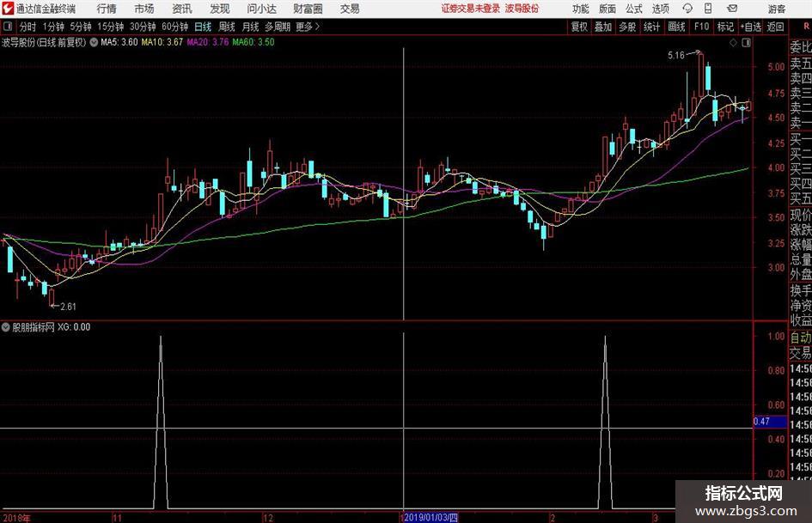Expand the 更多 periods chevron

[x=317, y=27]
